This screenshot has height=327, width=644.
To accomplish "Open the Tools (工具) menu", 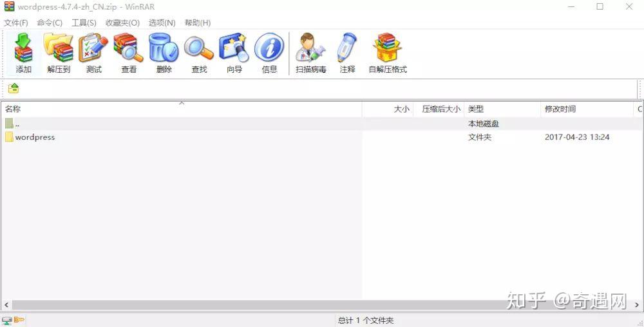I will pos(84,23).
